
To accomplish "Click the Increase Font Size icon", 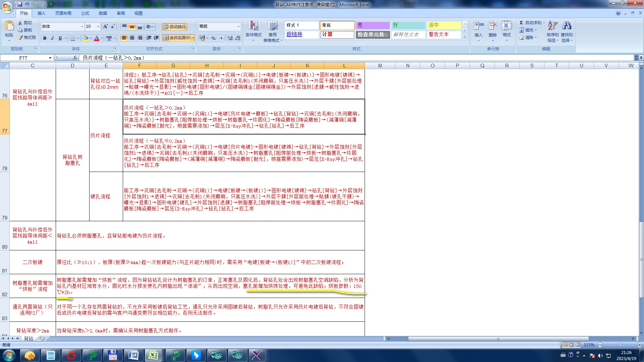I will (105, 26).
